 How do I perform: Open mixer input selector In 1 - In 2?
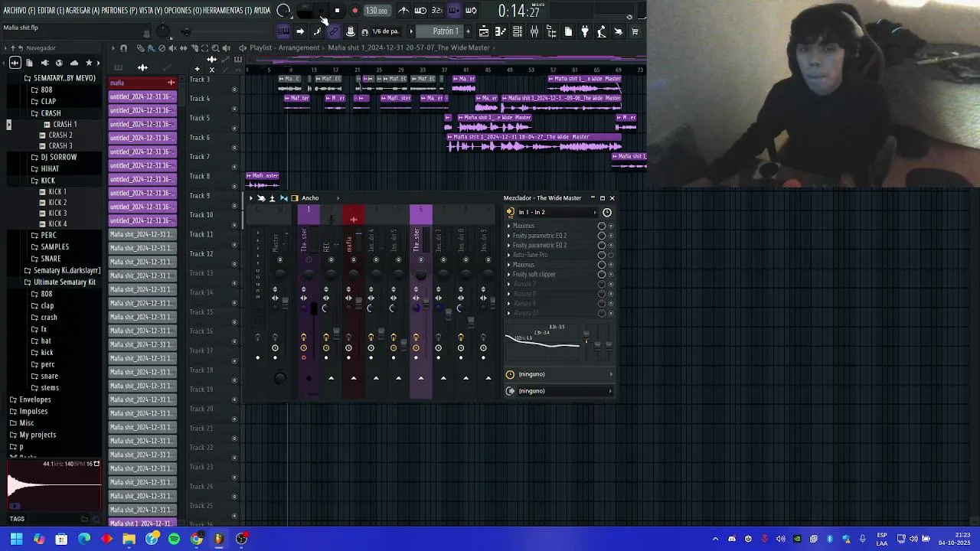coord(557,212)
